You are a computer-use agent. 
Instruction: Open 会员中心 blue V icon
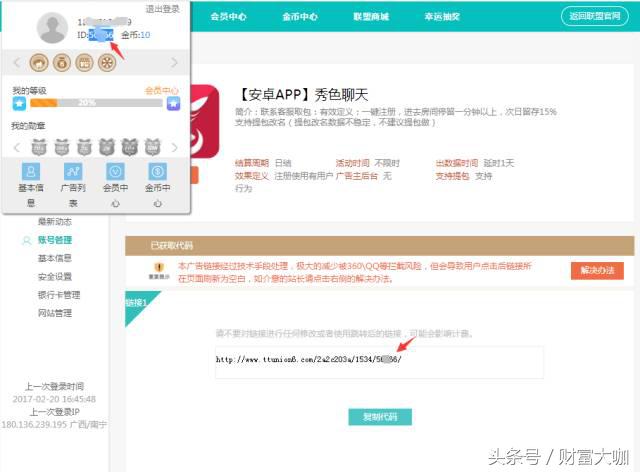coord(115,171)
